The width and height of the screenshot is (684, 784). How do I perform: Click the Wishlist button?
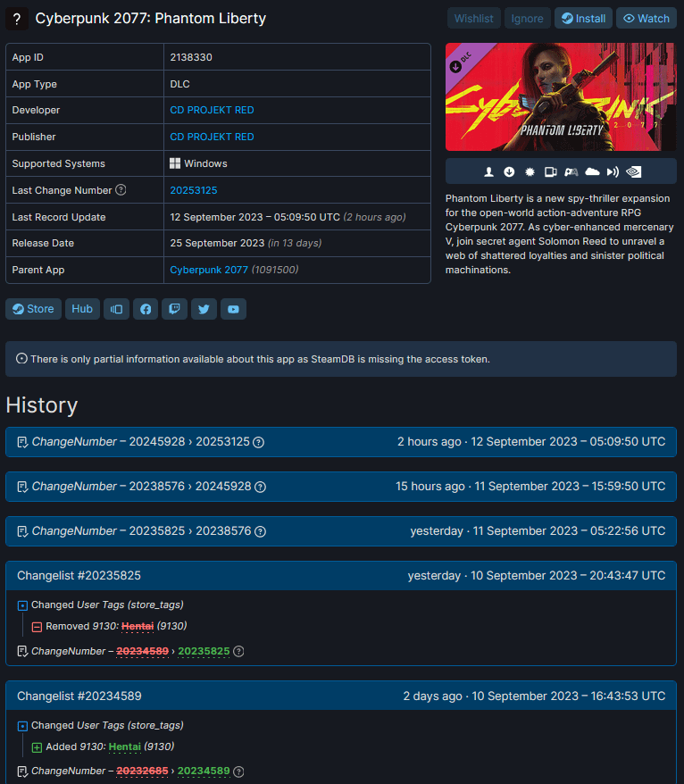click(473, 19)
